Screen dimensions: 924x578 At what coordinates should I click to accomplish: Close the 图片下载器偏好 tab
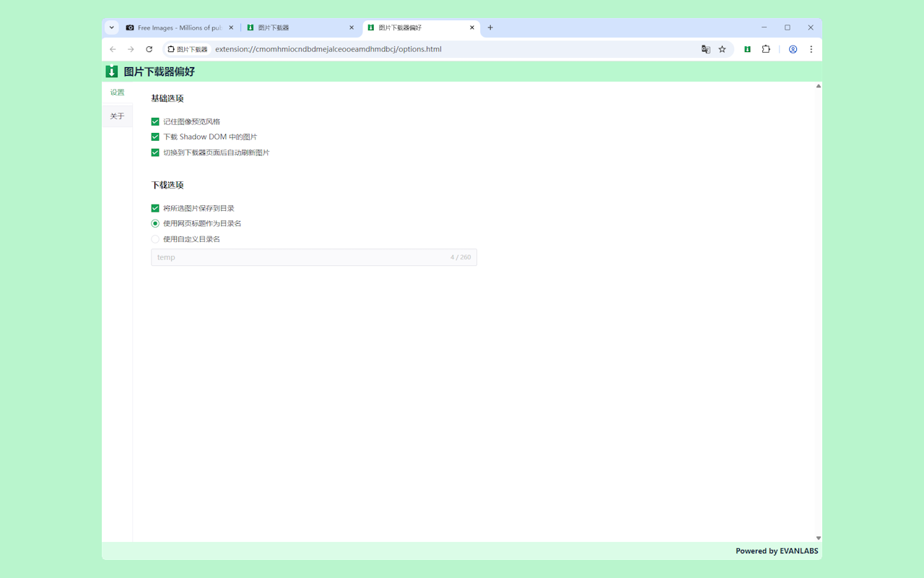pos(472,27)
